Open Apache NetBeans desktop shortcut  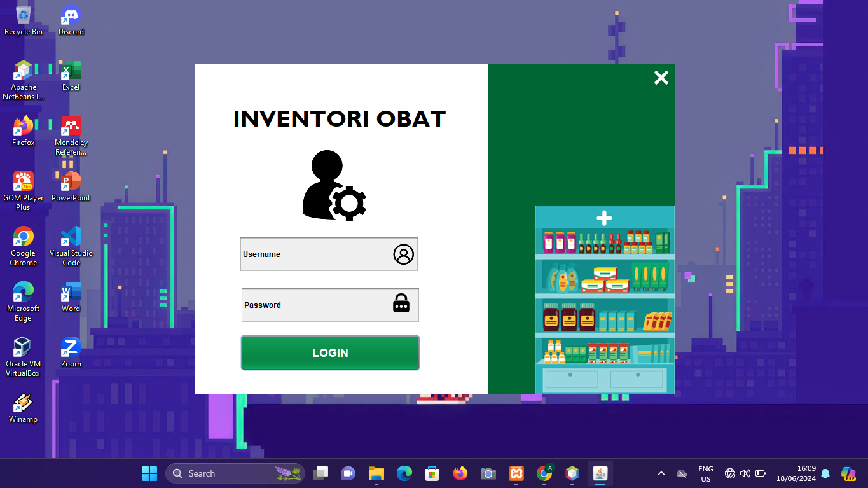[x=24, y=80]
